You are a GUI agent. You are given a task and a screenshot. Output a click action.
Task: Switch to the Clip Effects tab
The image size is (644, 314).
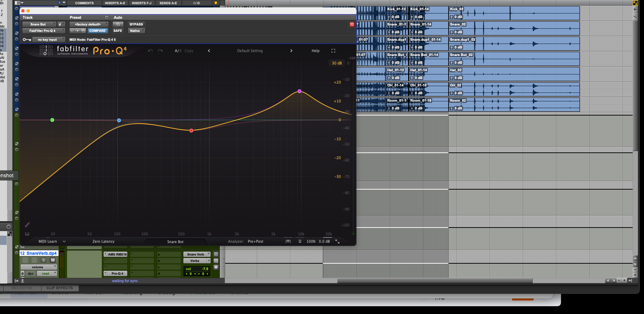(x=60, y=288)
